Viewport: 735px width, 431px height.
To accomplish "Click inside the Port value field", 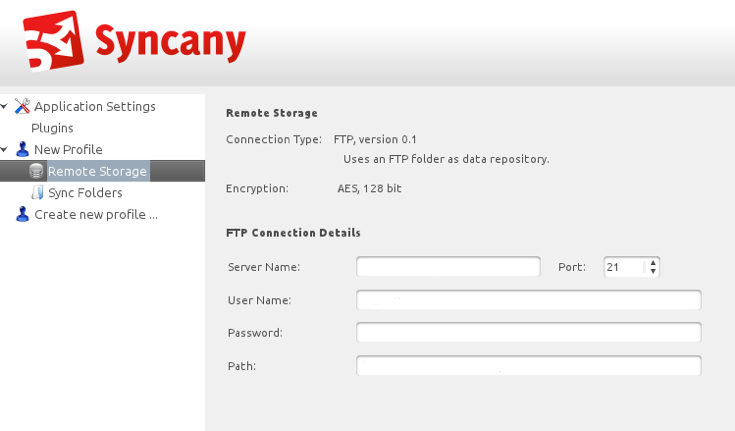I will click(x=624, y=267).
